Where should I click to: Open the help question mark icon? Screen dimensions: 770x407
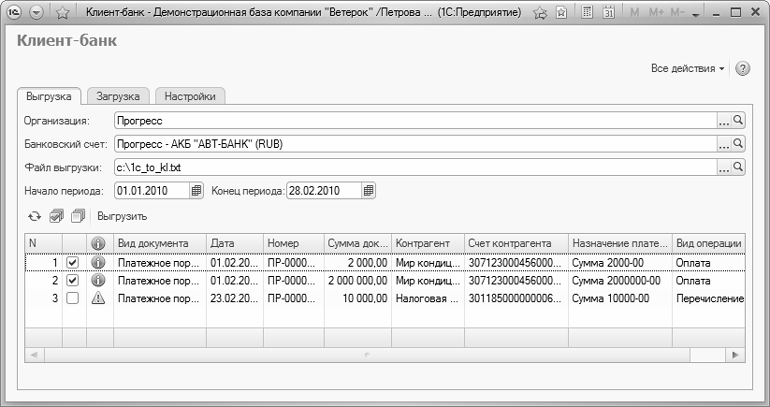(x=742, y=69)
